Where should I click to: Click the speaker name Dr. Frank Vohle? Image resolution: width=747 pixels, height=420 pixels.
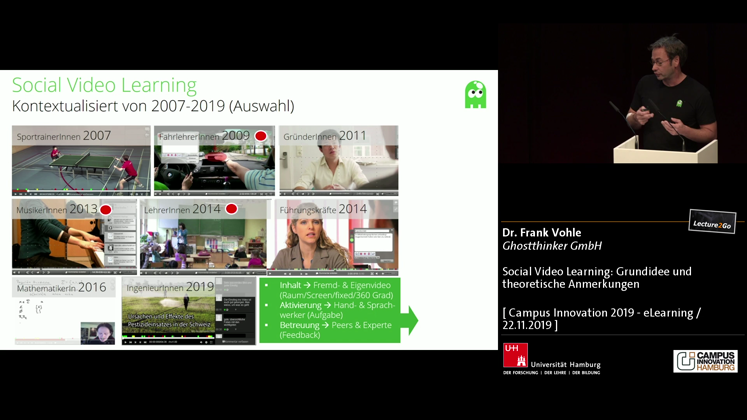click(x=541, y=233)
